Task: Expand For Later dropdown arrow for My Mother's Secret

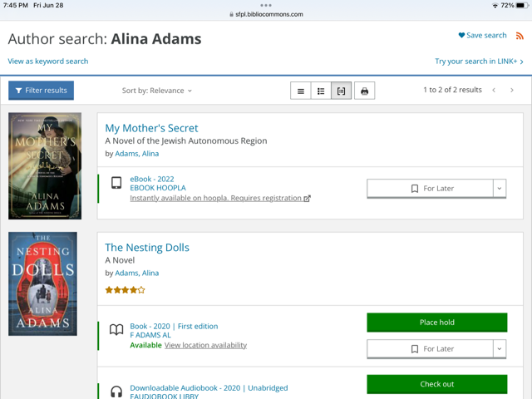Action: click(x=500, y=189)
